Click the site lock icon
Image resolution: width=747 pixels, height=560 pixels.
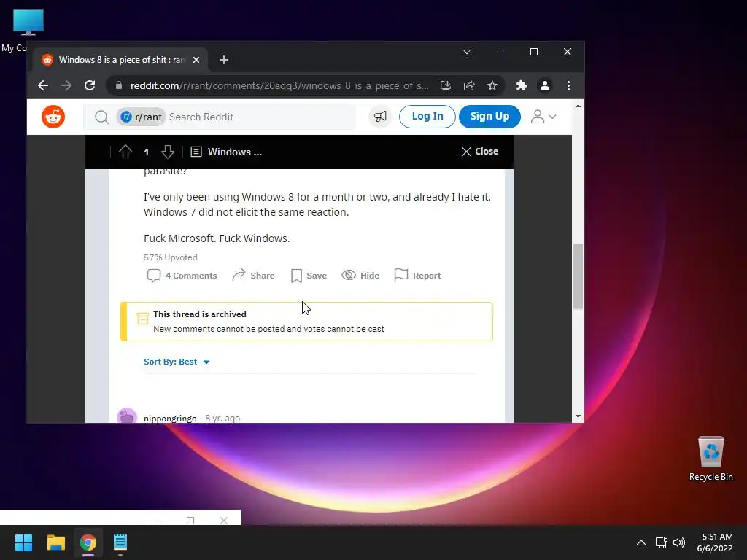click(x=119, y=86)
